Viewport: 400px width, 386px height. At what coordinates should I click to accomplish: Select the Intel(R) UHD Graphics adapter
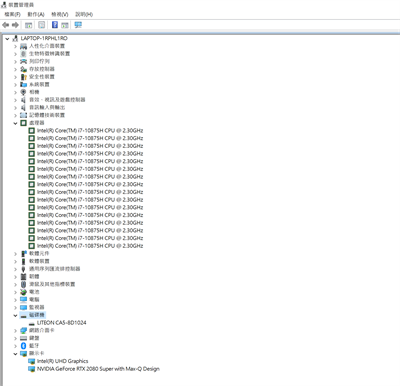pos(62,361)
